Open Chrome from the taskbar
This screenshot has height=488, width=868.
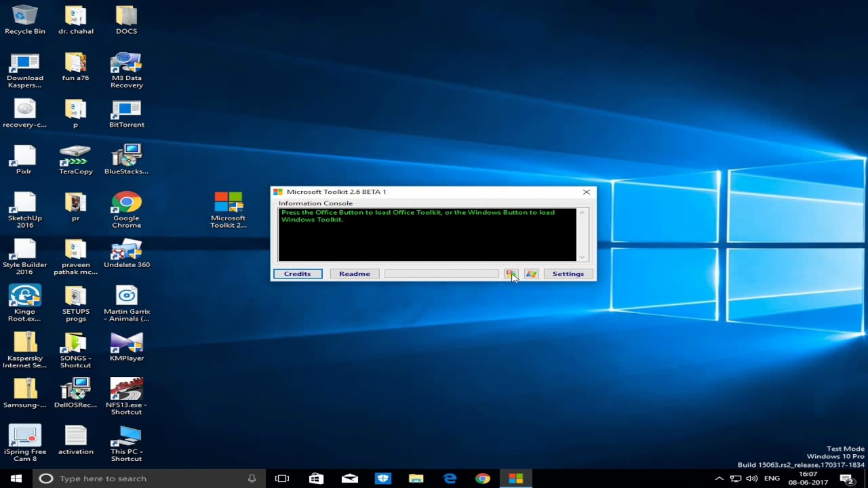click(x=483, y=479)
